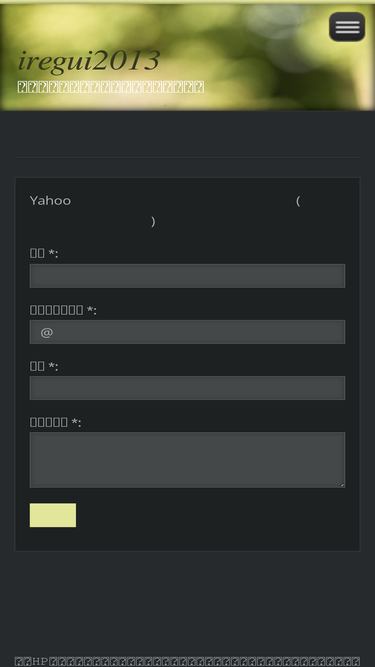Click the email field showing the @ placeholder
Viewport: 375px width, 667px height.
(x=188, y=332)
